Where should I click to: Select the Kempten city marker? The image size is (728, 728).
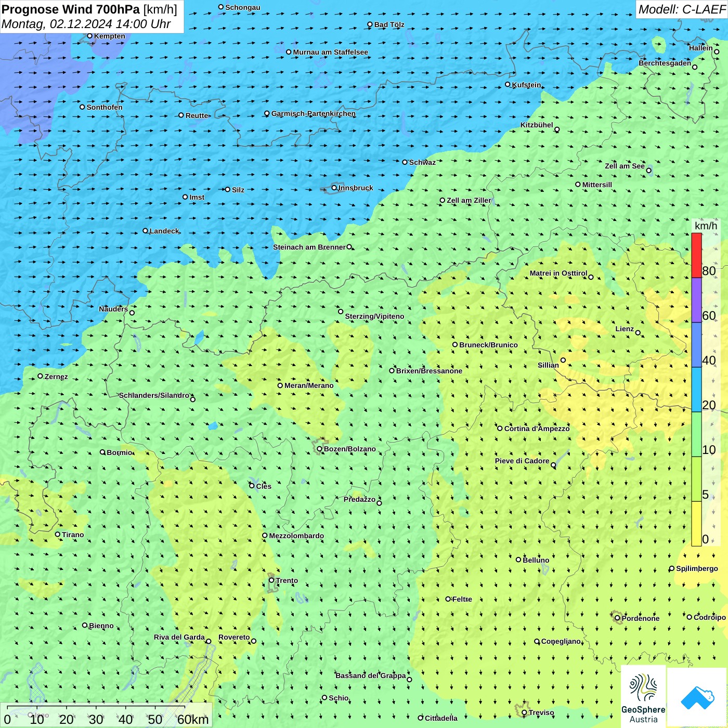[x=89, y=36]
